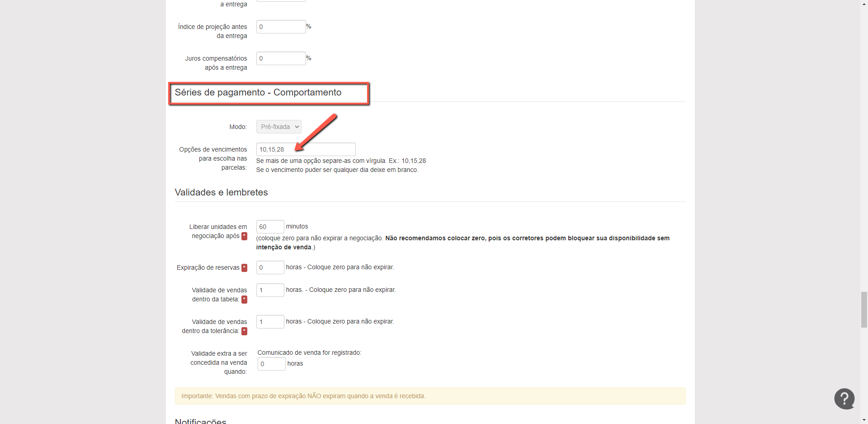Open the help question mark button
The width and height of the screenshot is (868, 424).
844,399
